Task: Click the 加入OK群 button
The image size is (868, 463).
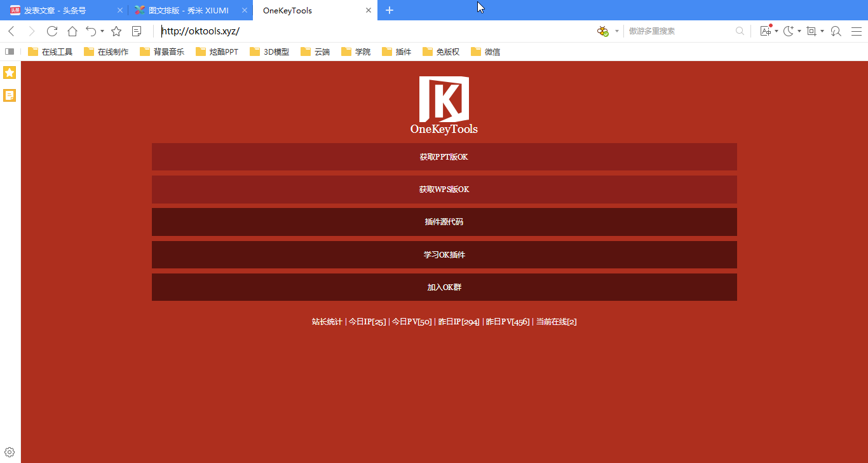Action: pyautogui.click(x=444, y=287)
